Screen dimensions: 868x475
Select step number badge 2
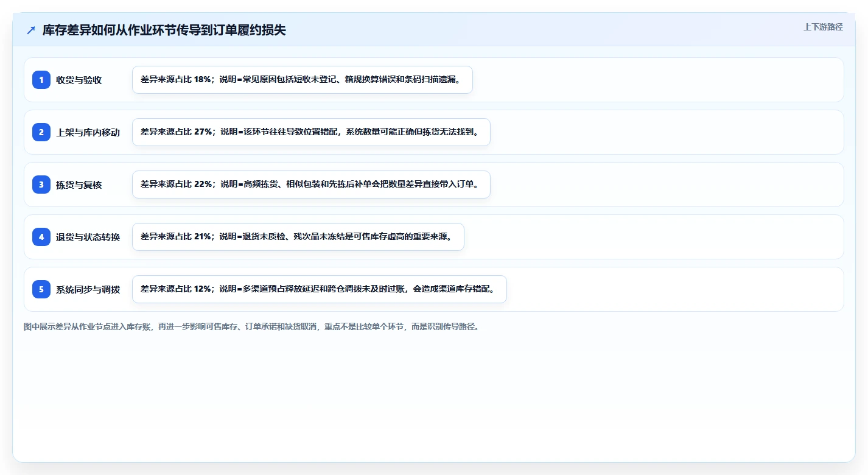coord(41,132)
